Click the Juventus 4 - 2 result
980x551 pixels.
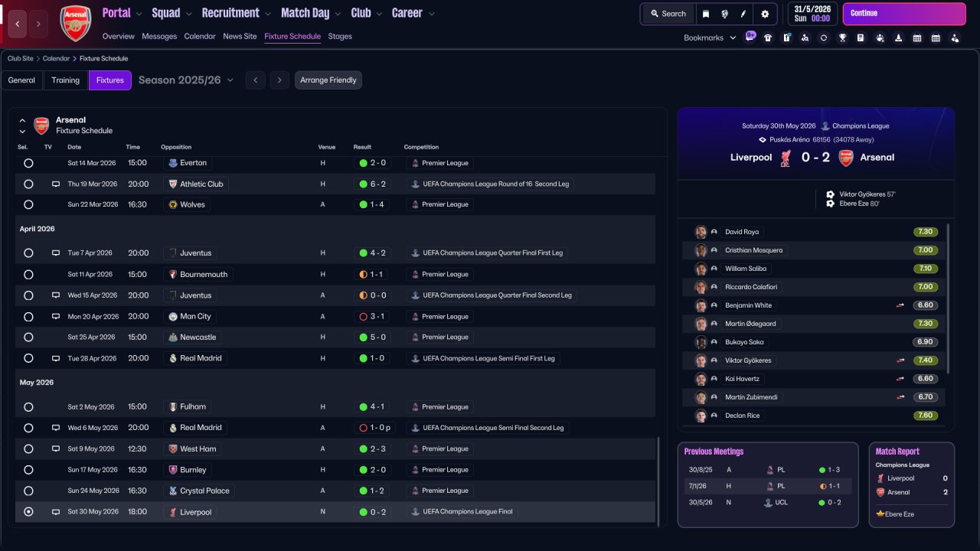pos(373,253)
